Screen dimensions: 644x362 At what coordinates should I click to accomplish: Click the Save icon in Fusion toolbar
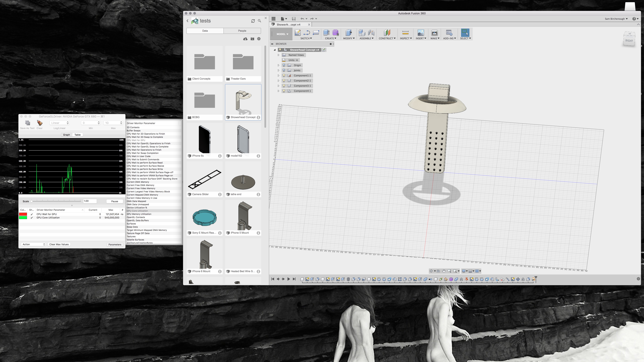point(294,19)
